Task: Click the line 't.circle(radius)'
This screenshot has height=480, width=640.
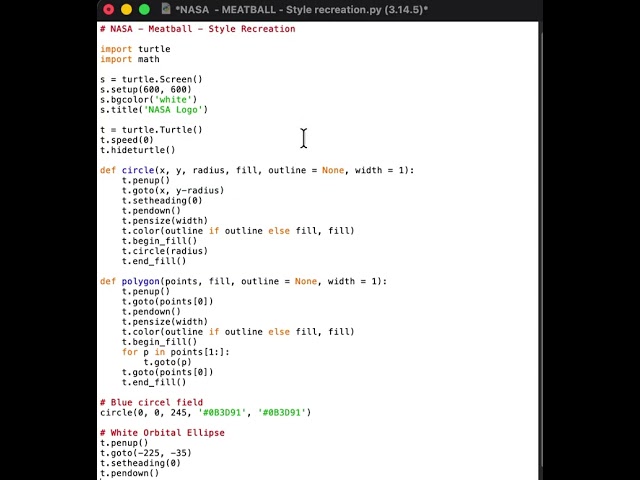Action: 165,251
